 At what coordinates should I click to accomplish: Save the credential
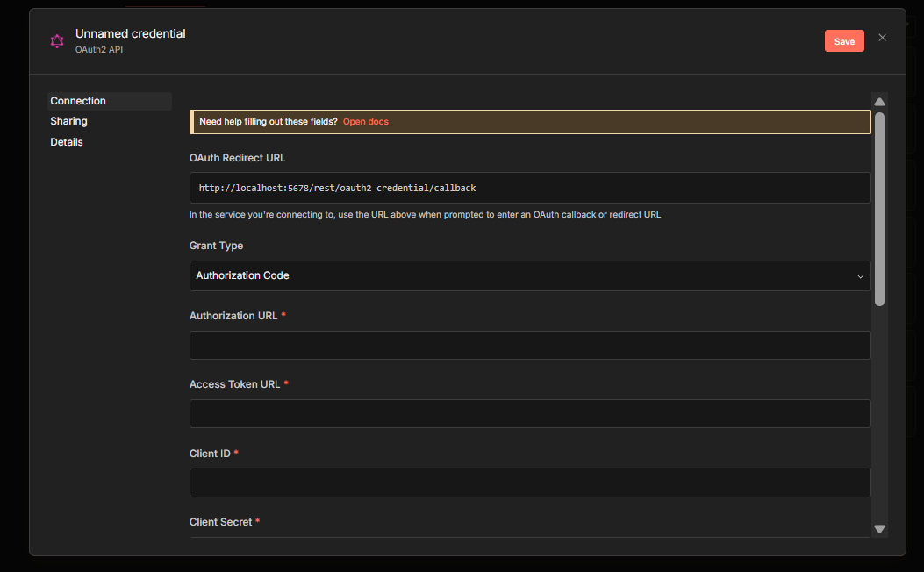[x=844, y=41]
